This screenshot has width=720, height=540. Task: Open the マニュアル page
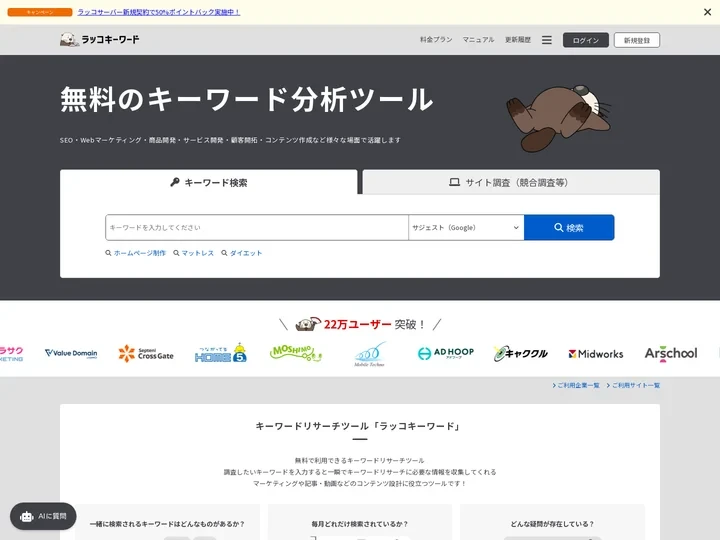coord(478,39)
